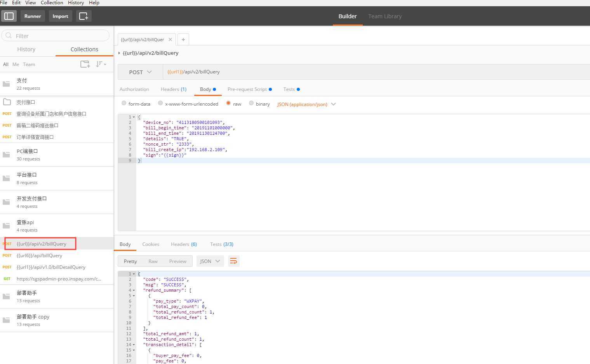Add a new request tab
The width and height of the screenshot is (590, 364).
pyautogui.click(x=183, y=39)
